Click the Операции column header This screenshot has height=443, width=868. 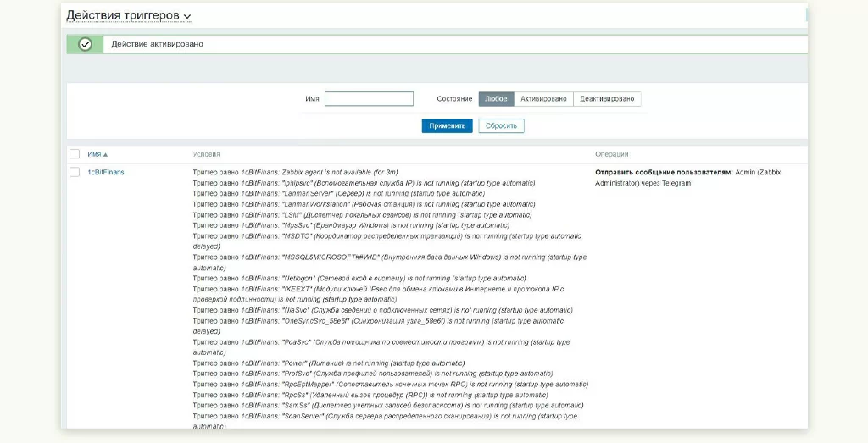(612, 154)
